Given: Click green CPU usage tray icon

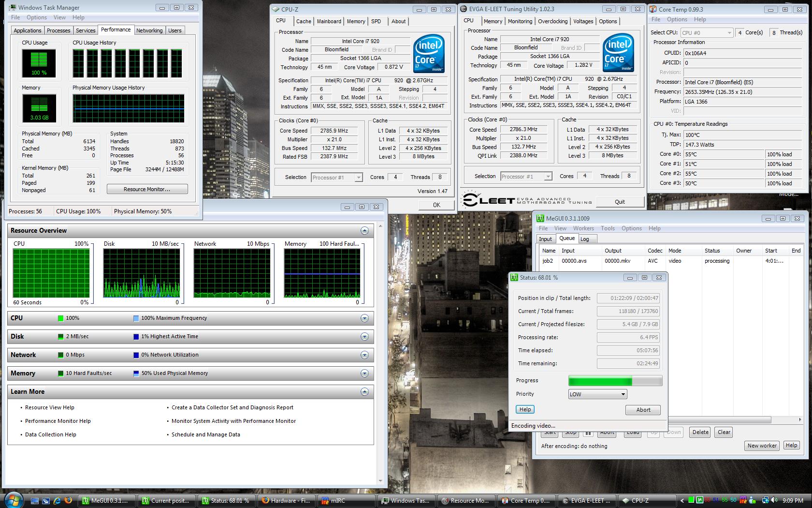Looking at the screenshot, I should point(691,500).
